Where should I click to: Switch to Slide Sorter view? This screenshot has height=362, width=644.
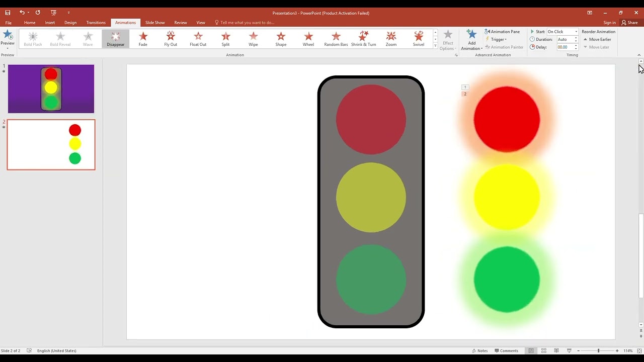(x=544, y=350)
